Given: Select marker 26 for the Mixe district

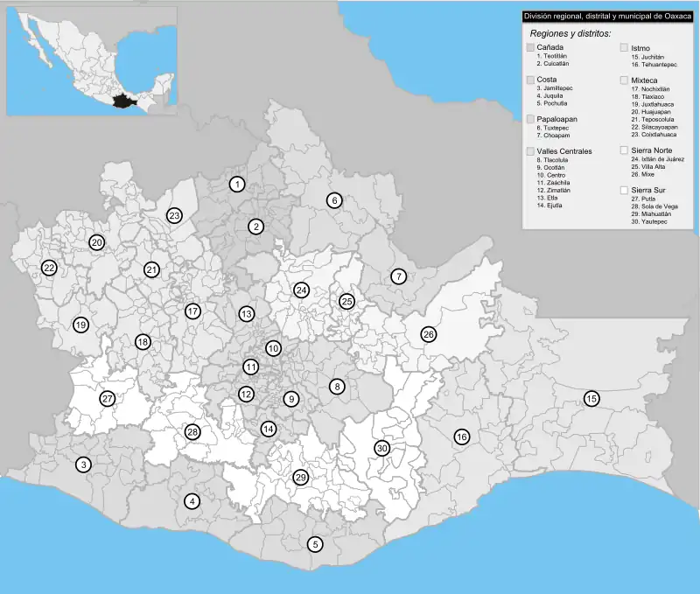Looking at the screenshot, I should pos(429,333).
